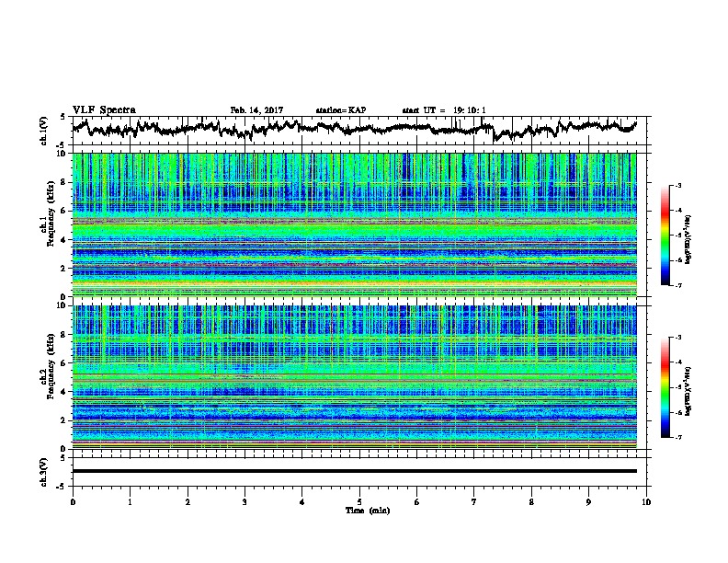Click the log(PSD) label beside ch.2 color bar

point(688,392)
